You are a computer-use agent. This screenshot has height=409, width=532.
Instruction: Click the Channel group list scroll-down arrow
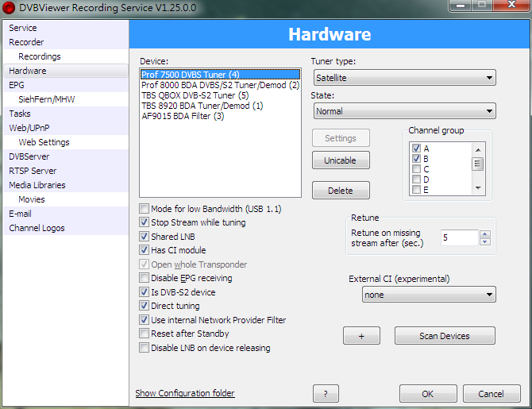click(478, 187)
